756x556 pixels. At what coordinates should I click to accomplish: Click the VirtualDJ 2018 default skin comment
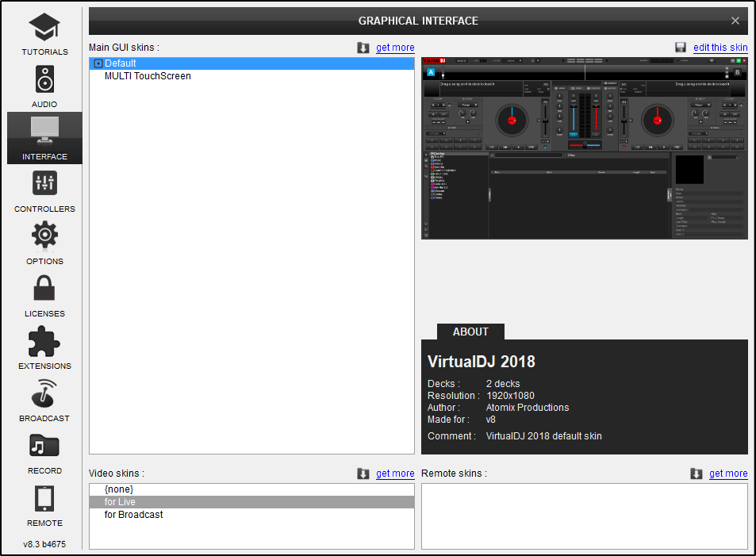(x=544, y=436)
